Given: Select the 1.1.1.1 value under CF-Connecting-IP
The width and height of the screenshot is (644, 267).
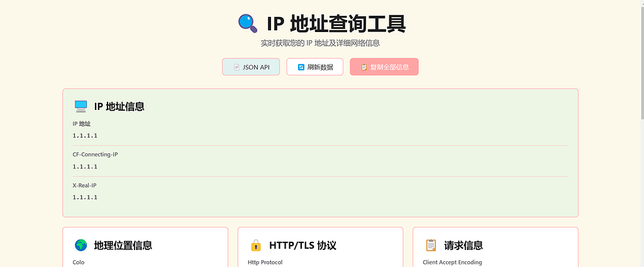Looking at the screenshot, I should [x=85, y=166].
